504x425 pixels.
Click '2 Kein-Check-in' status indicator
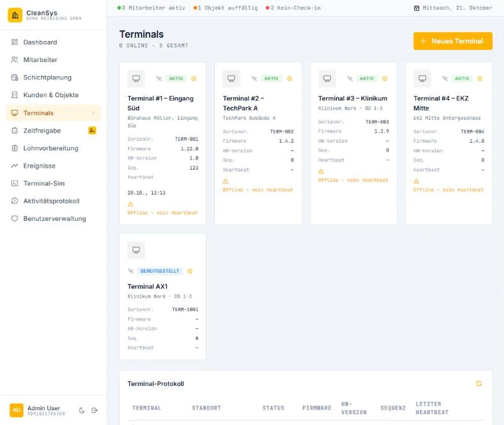(x=293, y=8)
